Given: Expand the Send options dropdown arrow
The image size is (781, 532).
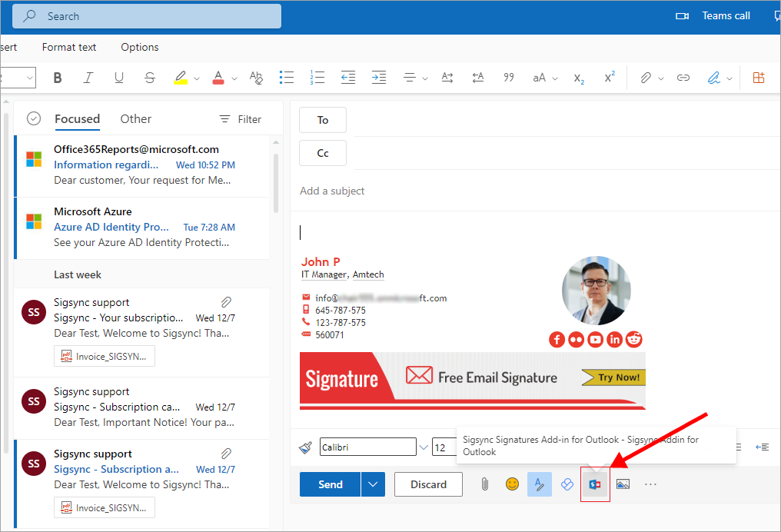Looking at the screenshot, I should pos(373,484).
